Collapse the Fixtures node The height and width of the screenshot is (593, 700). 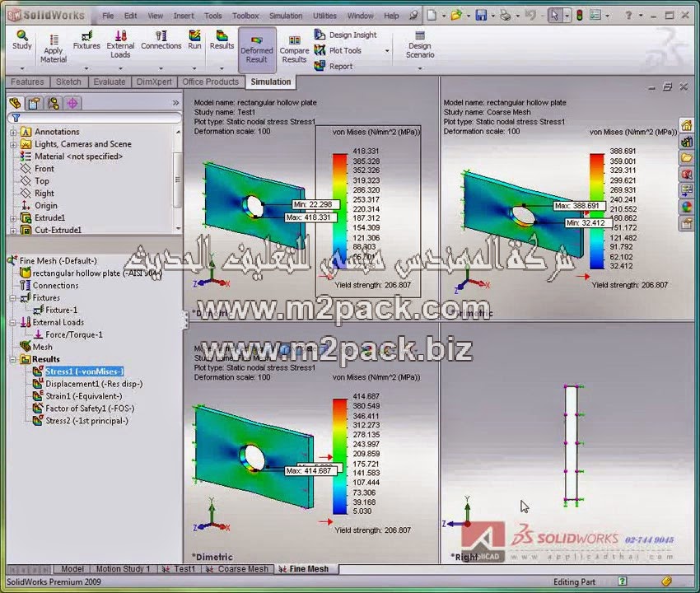(13, 298)
